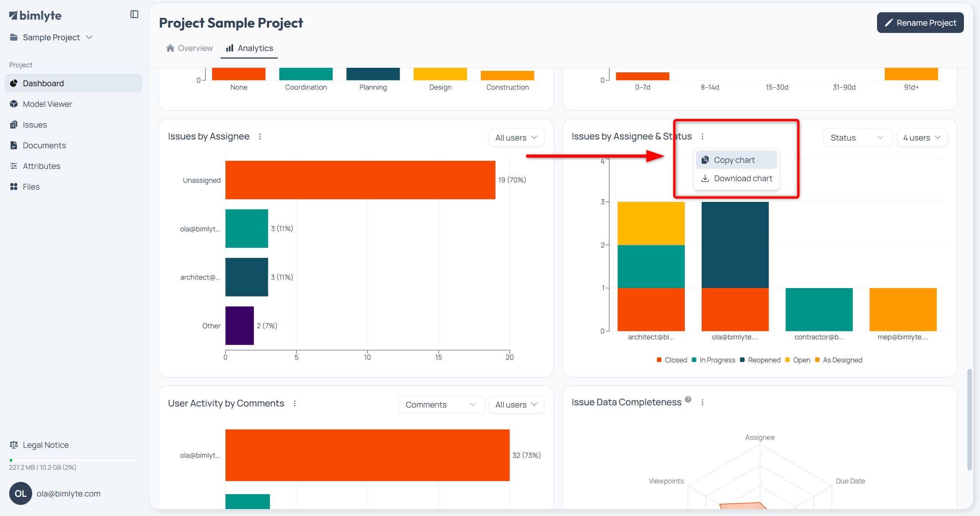
Task: Open the Legal Notice link
Action: (39, 445)
